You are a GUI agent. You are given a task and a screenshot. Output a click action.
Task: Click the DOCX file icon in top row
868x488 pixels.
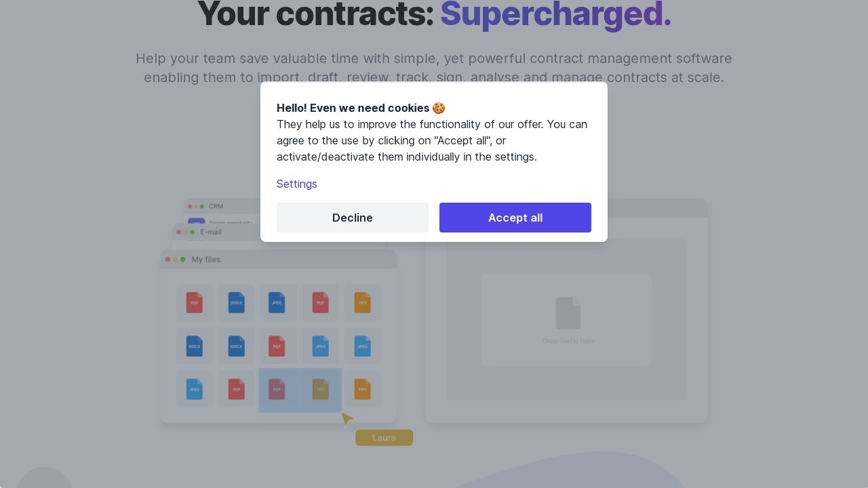(236, 302)
